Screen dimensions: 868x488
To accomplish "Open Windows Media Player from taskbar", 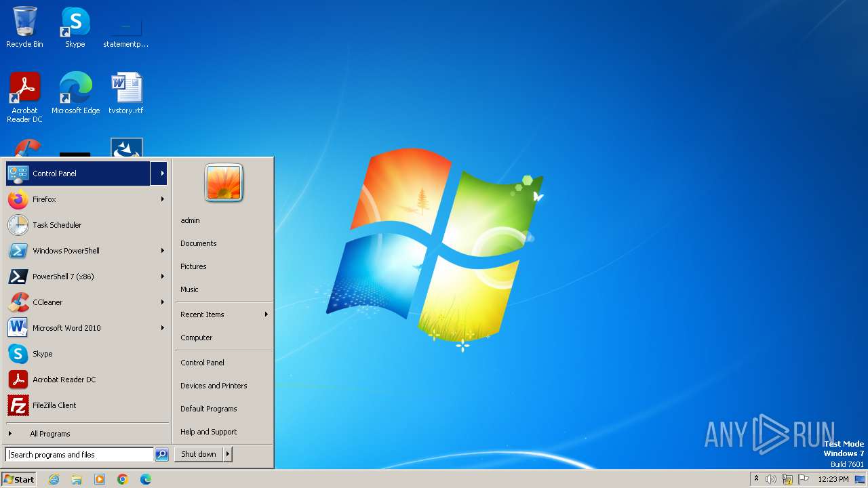I will pyautogui.click(x=100, y=479).
